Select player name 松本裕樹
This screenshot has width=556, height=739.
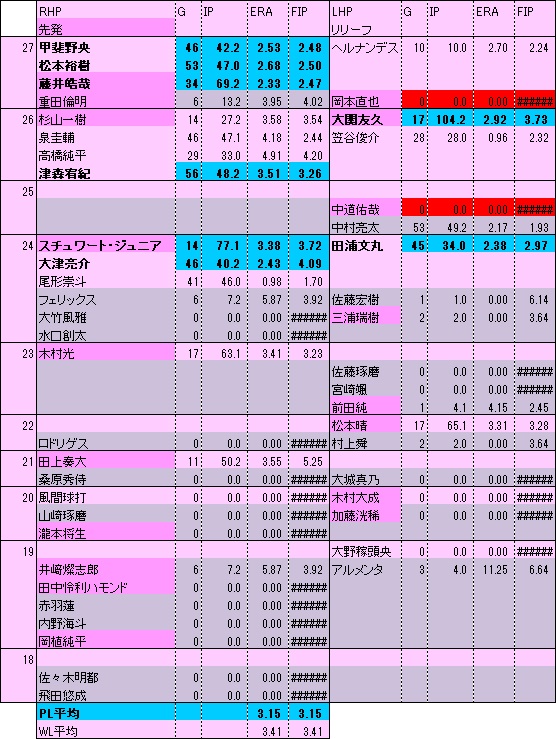tap(106, 65)
